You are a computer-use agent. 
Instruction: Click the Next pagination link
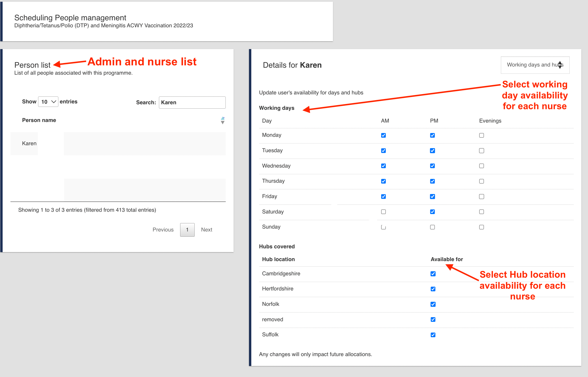pos(207,230)
